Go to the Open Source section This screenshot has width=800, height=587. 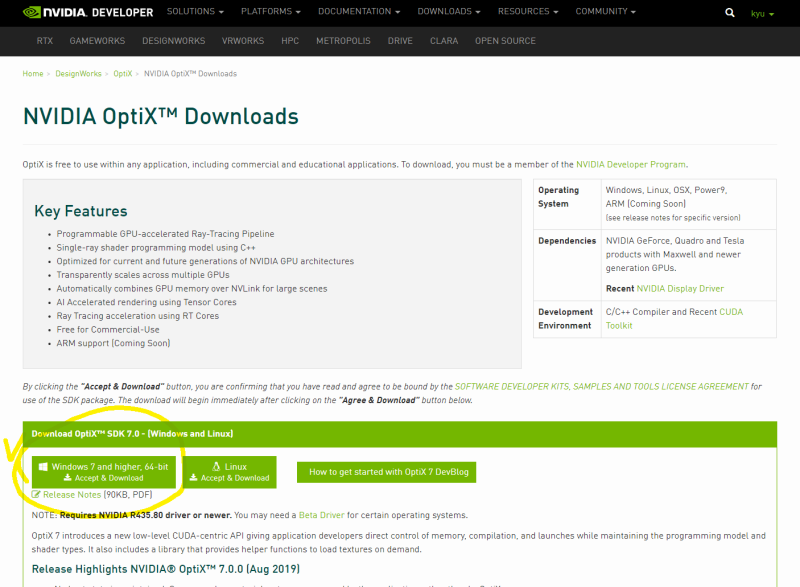coord(506,41)
